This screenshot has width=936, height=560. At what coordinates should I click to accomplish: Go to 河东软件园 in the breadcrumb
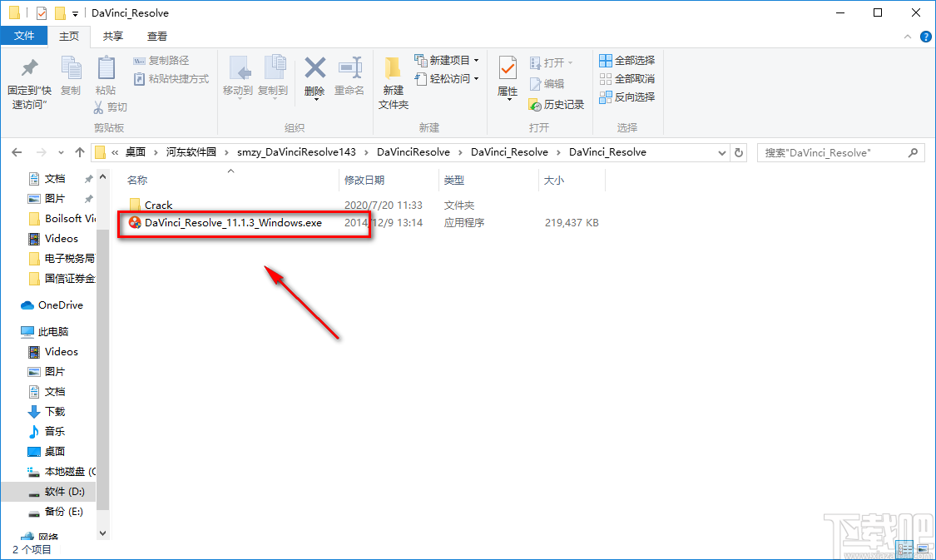(x=191, y=152)
